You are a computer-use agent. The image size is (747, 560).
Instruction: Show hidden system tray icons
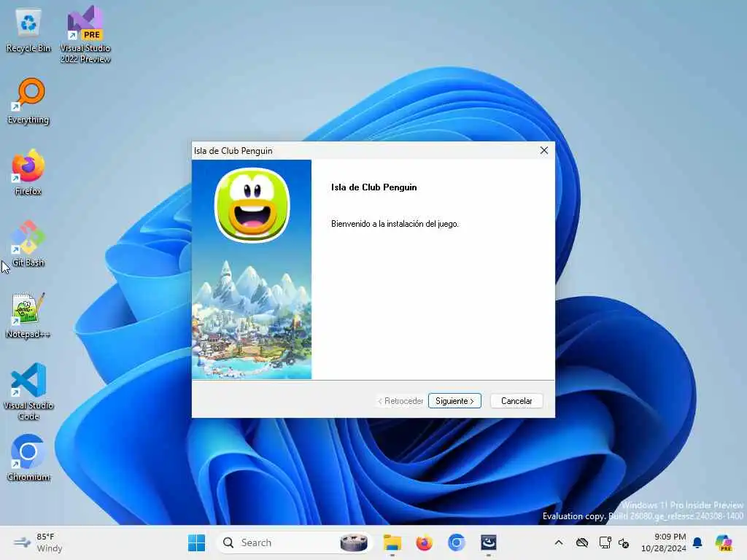tap(559, 542)
